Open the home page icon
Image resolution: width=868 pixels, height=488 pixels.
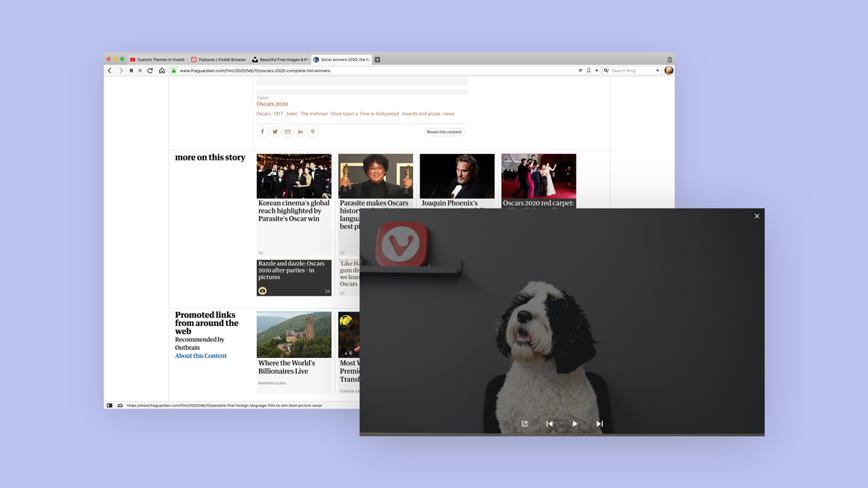click(x=162, y=71)
